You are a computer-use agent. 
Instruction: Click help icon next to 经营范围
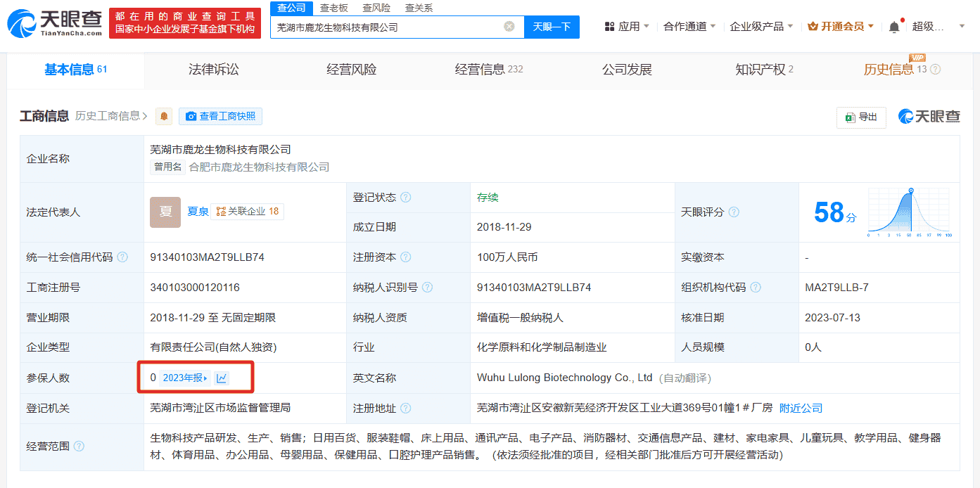point(79,447)
